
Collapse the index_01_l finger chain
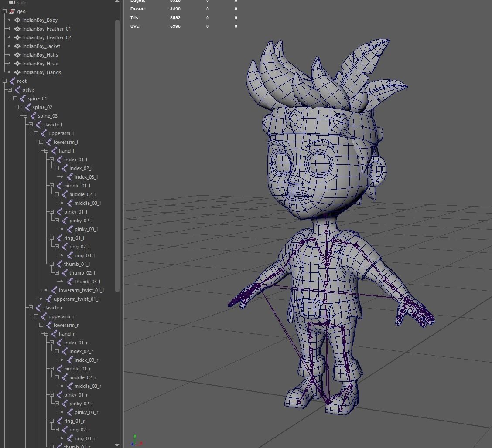(52, 160)
